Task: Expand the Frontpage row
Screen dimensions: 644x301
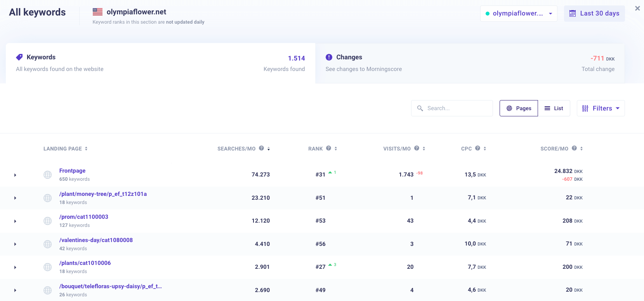Action: tap(15, 175)
